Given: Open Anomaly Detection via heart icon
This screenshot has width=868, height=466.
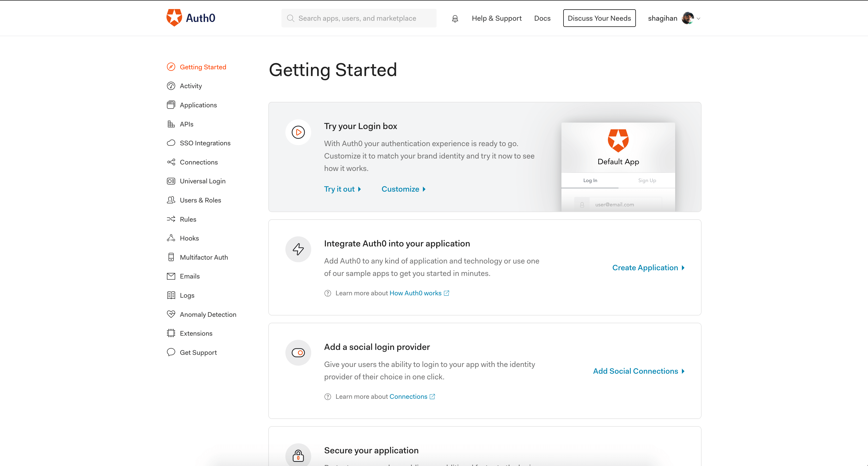Looking at the screenshot, I should [171, 314].
